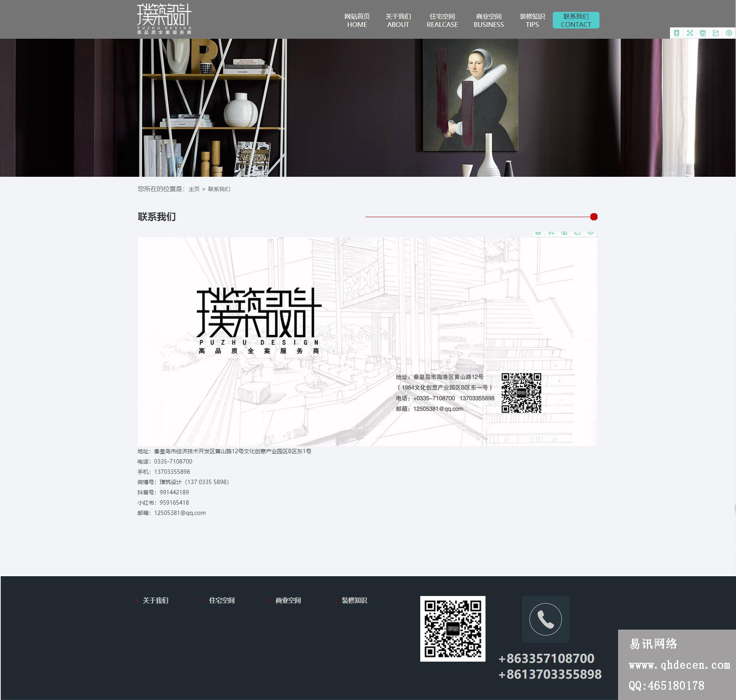Click the Puzhu Design logo in the header
This screenshot has height=700, width=736.
coord(164,19)
